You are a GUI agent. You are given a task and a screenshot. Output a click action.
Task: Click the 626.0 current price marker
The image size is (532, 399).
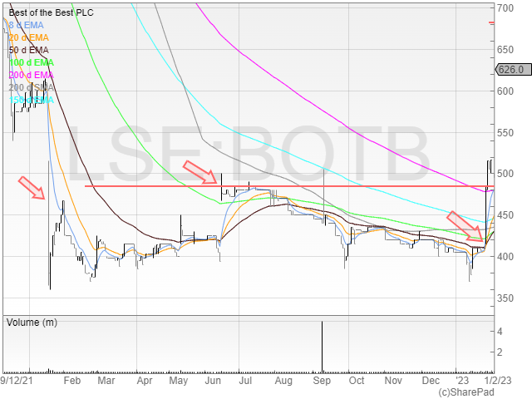coord(514,70)
